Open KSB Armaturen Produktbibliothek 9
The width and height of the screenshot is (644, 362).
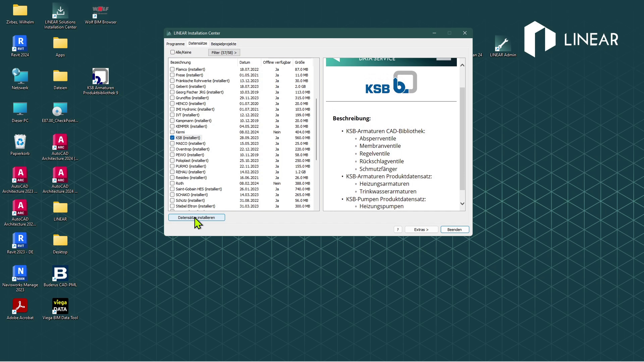(100, 77)
